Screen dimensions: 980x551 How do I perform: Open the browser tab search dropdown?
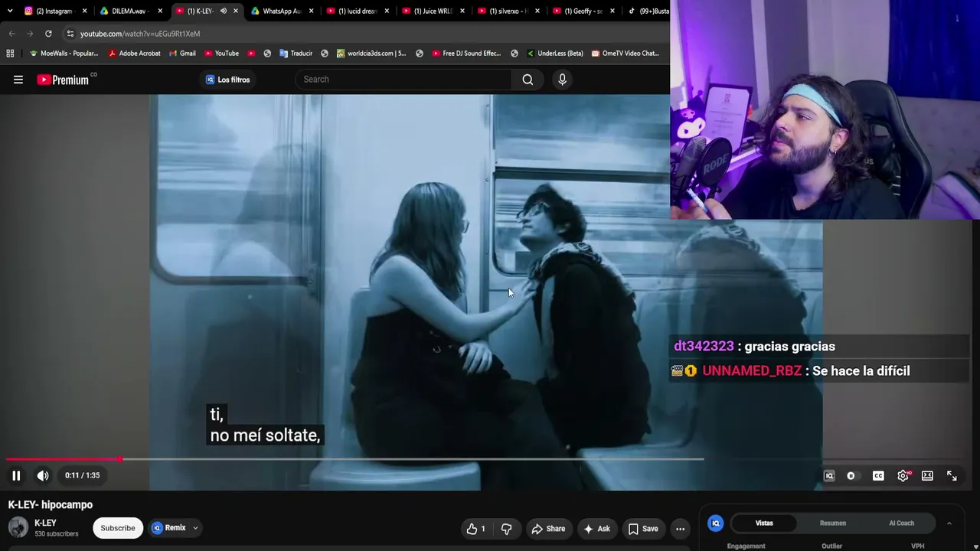(10, 11)
